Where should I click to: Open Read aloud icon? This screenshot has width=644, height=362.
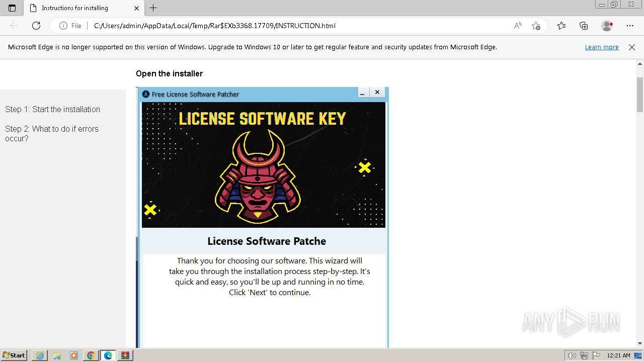518,26
